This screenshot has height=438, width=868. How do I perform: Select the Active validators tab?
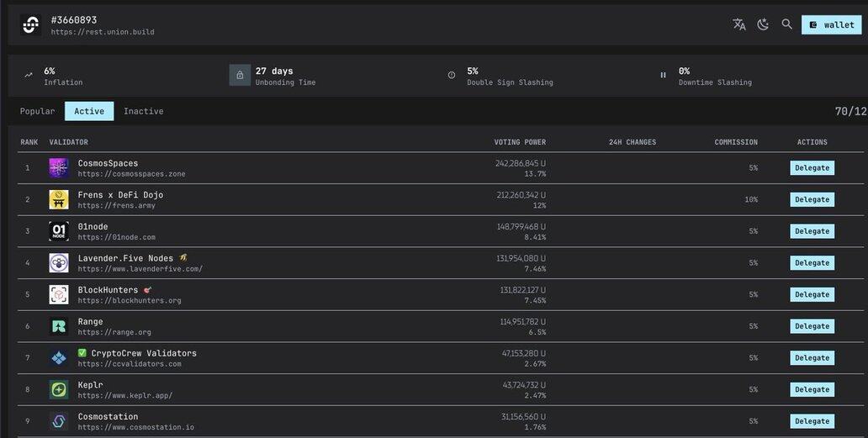tap(89, 111)
